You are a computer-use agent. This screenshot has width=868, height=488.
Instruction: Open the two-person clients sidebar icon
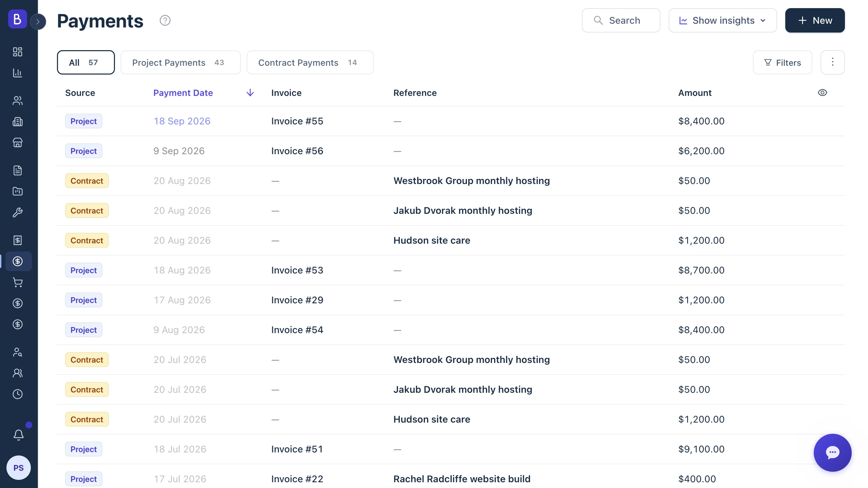pos(18,101)
